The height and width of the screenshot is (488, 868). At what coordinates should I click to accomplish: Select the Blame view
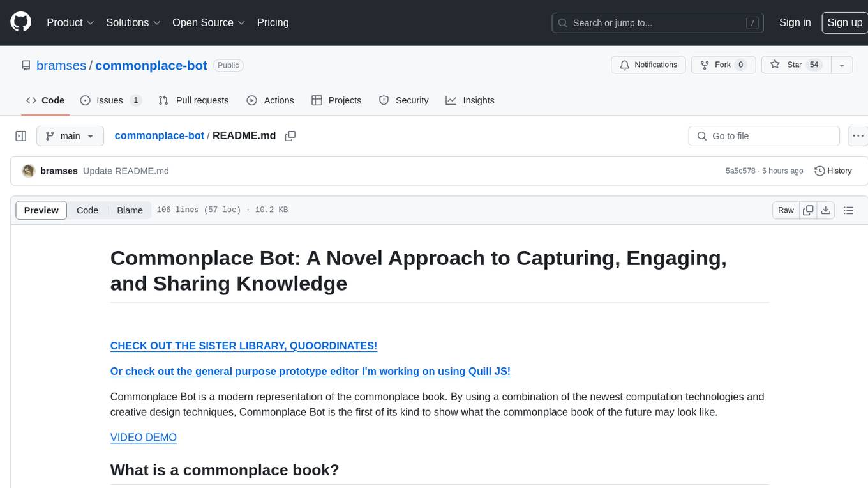pyautogui.click(x=130, y=210)
